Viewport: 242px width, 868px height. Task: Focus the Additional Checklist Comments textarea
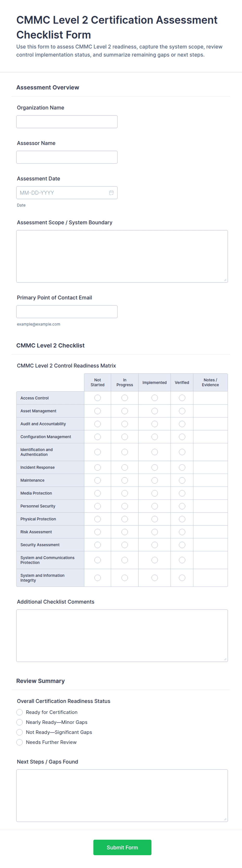pyautogui.click(x=122, y=635)
